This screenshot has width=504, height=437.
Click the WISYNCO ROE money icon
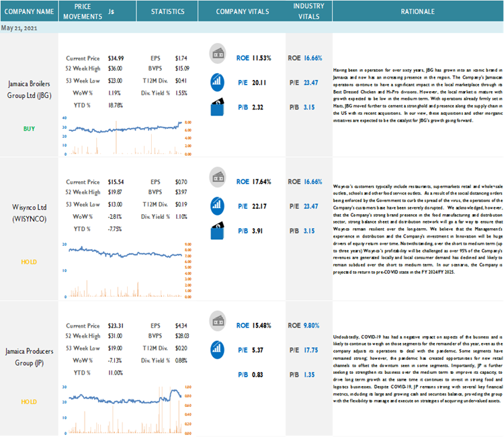click(x=218, y=177)
